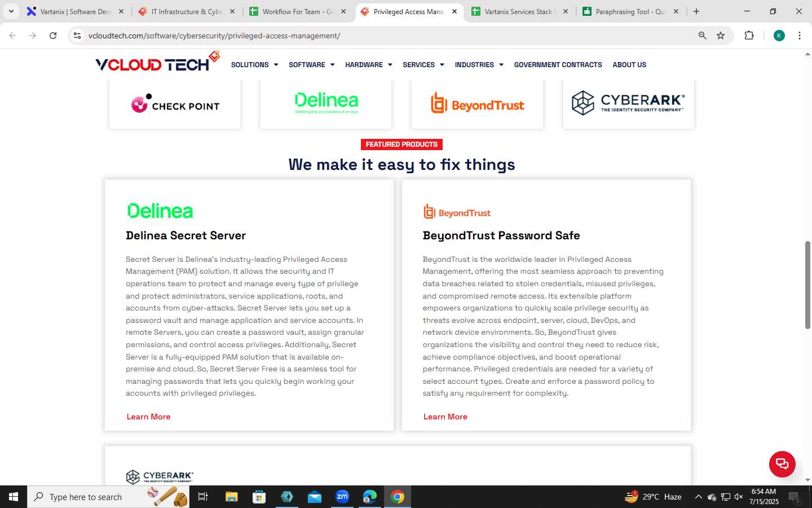Image resolution: width=812 pixels, height=508 pixels.
Task: Open a new browser tab
Action: coord(696,11)
